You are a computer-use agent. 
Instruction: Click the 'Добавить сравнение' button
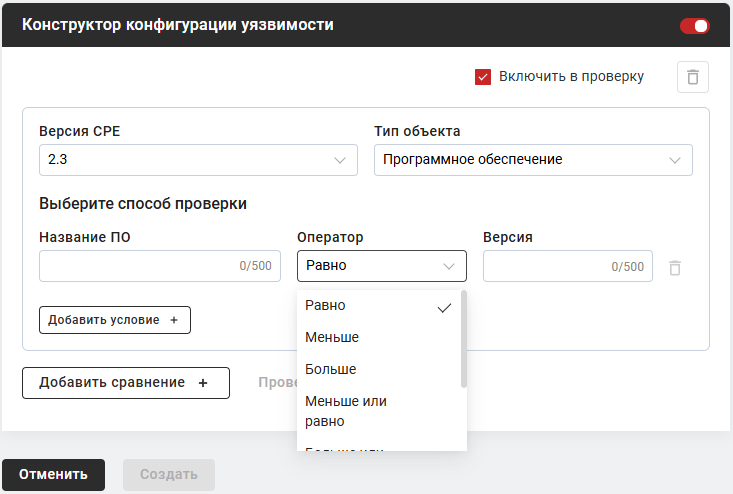click(x=126, y=383)
